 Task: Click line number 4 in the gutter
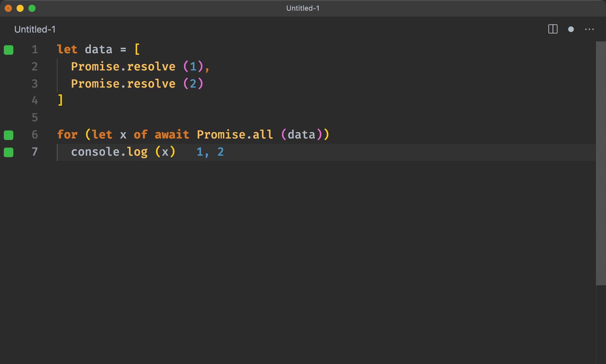[x=35, y=100]
